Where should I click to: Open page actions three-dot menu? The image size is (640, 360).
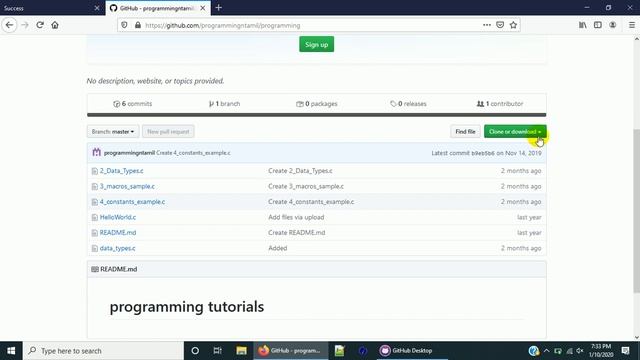click(487, 25)
